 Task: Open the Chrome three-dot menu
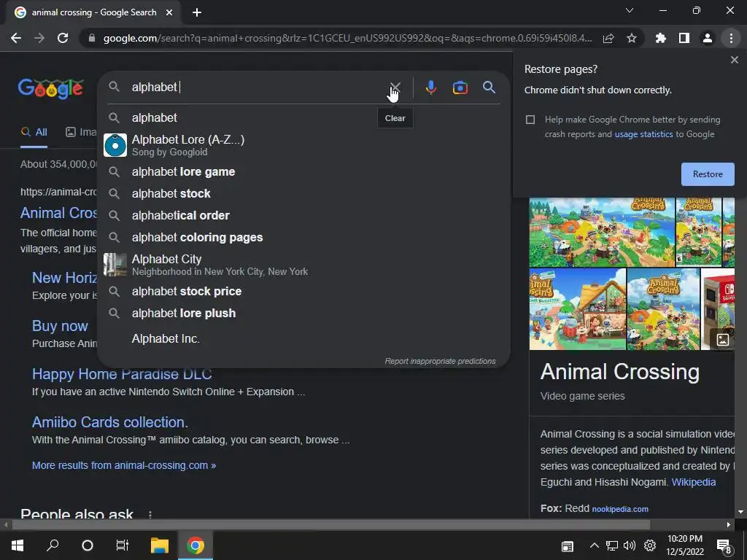(731, 38)
